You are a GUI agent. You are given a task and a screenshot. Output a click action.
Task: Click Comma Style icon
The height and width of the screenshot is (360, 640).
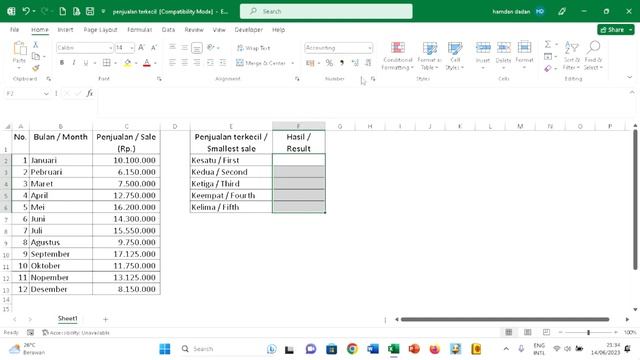tap(342, 63)
